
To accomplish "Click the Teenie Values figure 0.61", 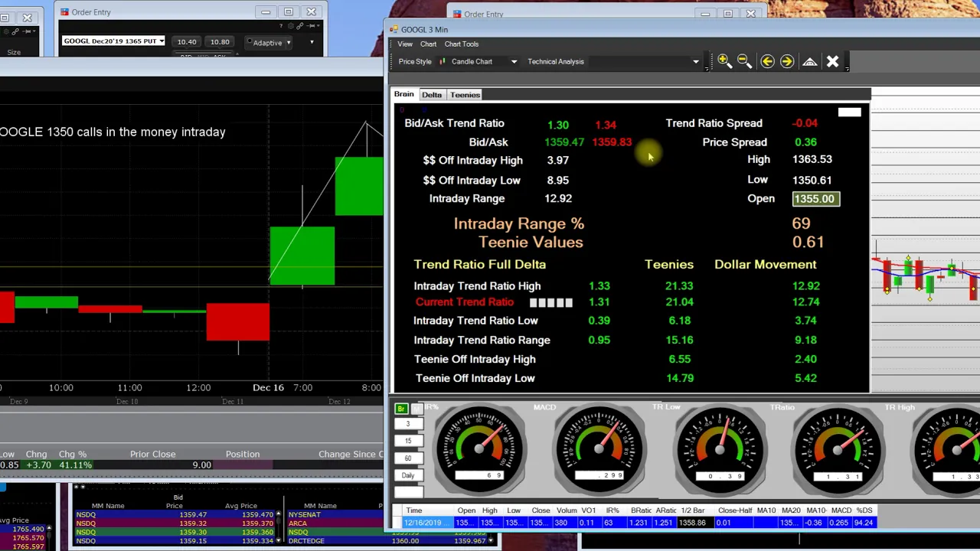I will [x=808, y=242].
